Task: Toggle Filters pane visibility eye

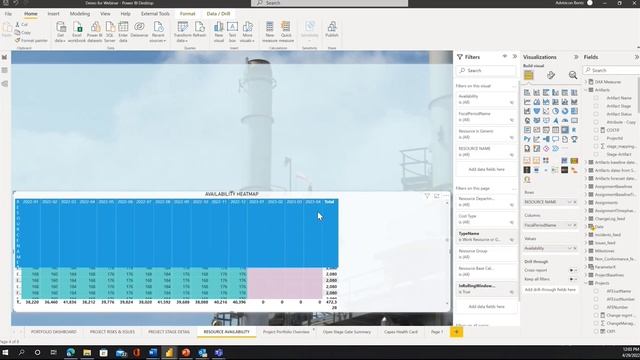Action: (505, 57)
